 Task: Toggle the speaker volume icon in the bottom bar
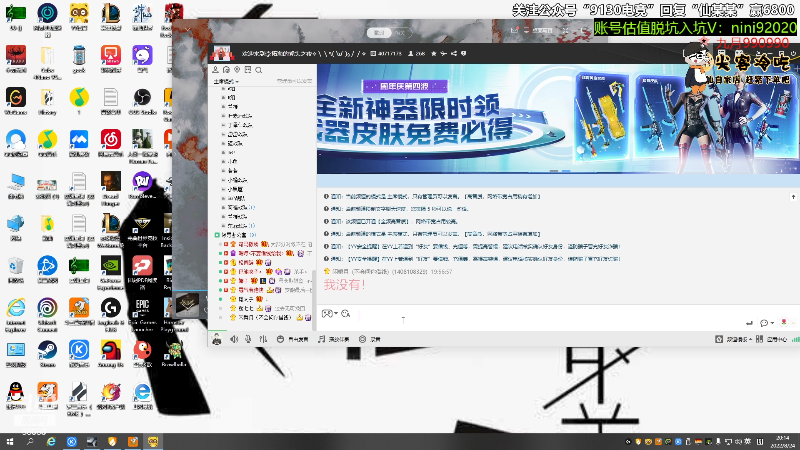click(x=234, y=339)
